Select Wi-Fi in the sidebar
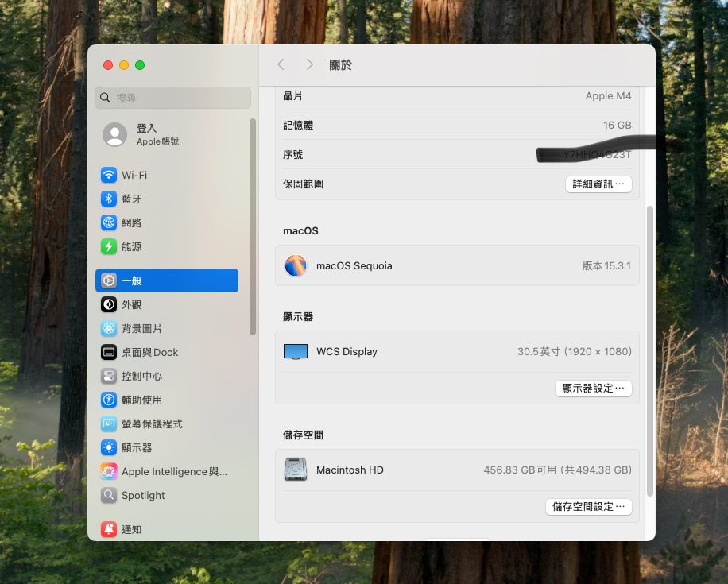 click(167, 175)
